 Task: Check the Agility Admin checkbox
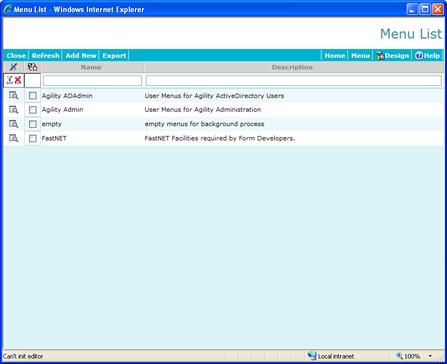click(32, 110)
